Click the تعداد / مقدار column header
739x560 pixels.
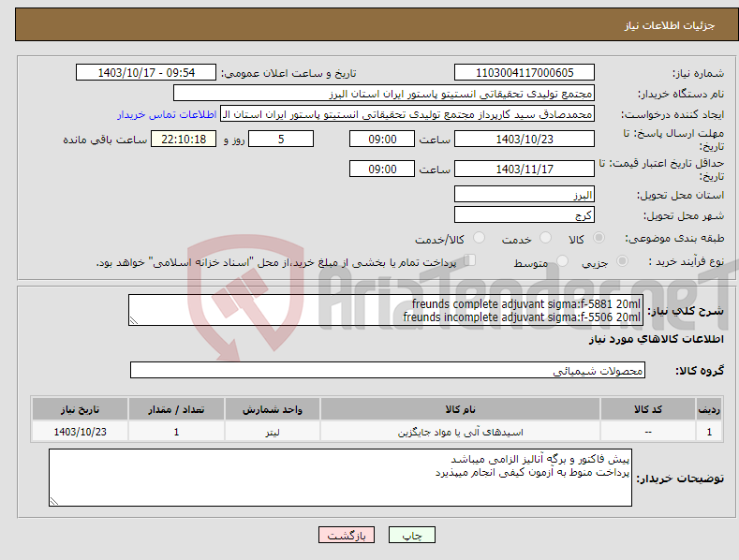coord(176,409)
